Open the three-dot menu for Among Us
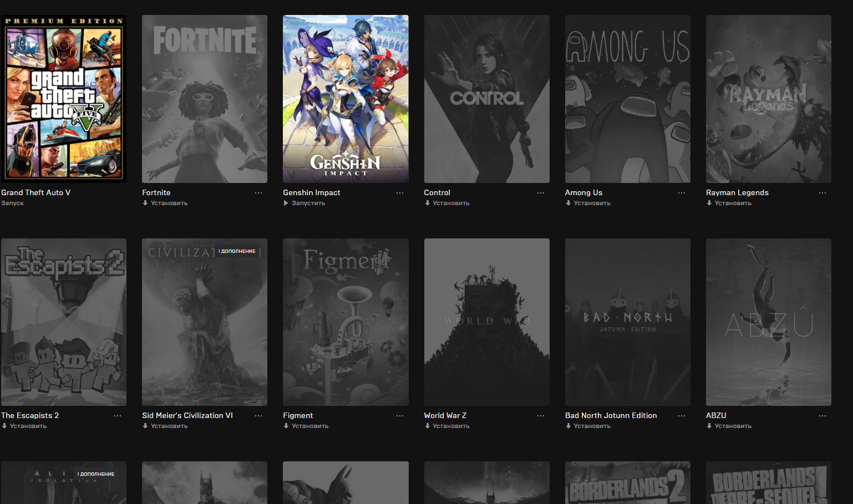The image size is (853, 504). coord(682,193)
